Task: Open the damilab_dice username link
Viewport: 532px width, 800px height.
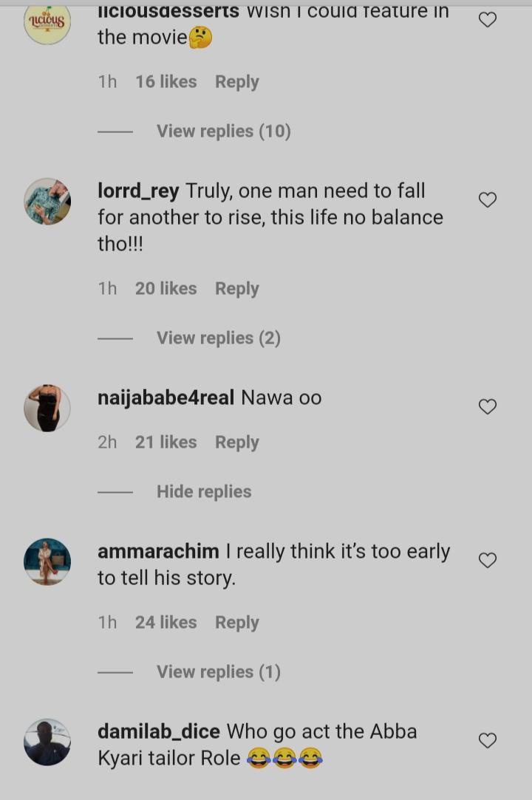Action: click(x=159, y=732)
